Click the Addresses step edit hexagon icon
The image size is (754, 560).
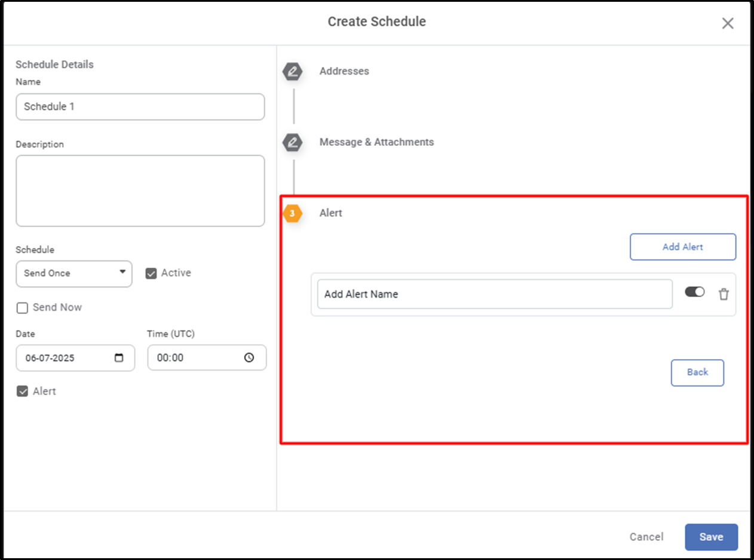[x=293, y=72]
